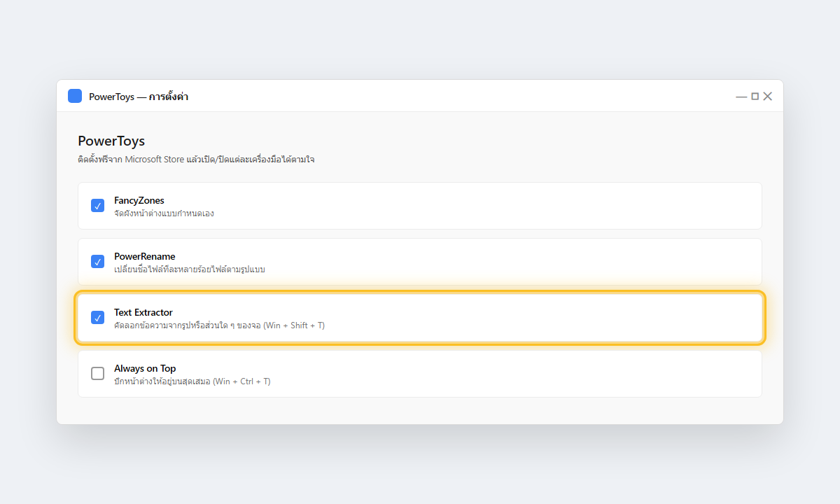Screen dimensions: 840x504
Task: Click the blue PowerToys app icon
Action: [75, 96]
